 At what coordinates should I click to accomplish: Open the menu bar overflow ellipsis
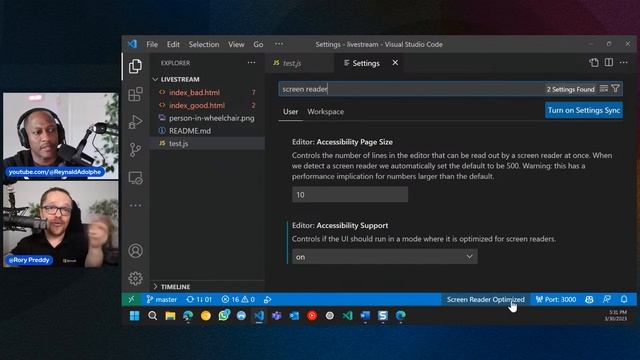(279, 44)
